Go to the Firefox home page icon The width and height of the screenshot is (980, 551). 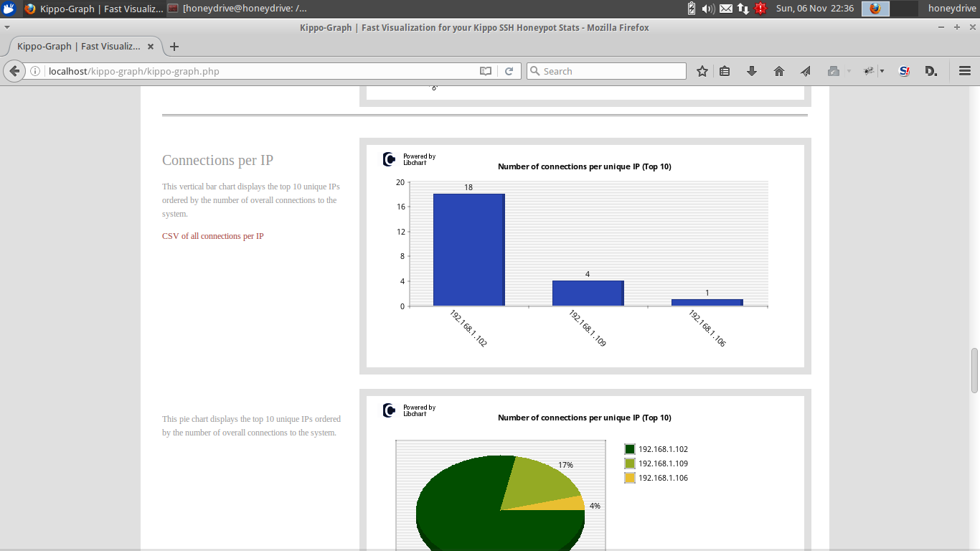pos(779,71)
